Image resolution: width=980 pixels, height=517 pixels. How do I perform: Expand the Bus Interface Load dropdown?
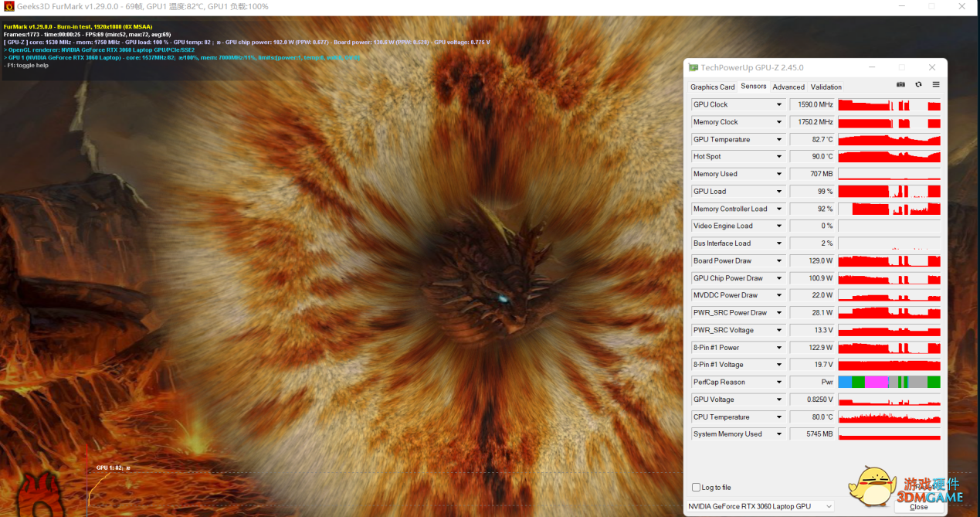779,243
